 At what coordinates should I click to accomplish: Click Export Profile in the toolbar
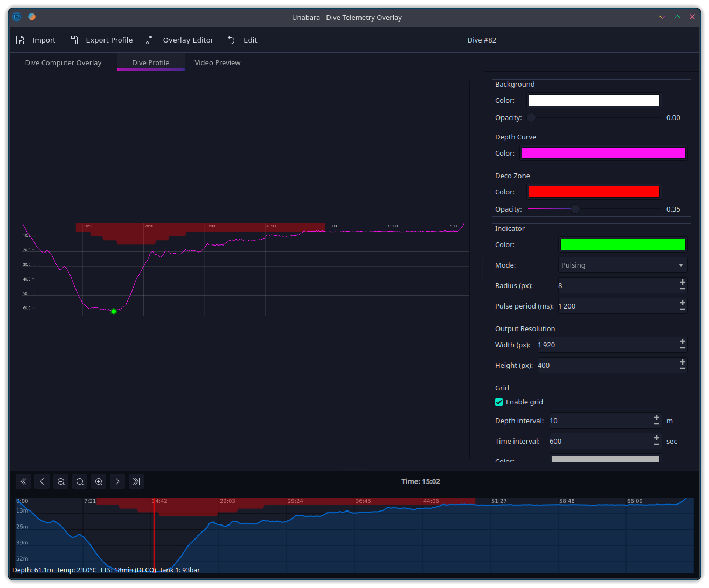[x=101, y=40]
